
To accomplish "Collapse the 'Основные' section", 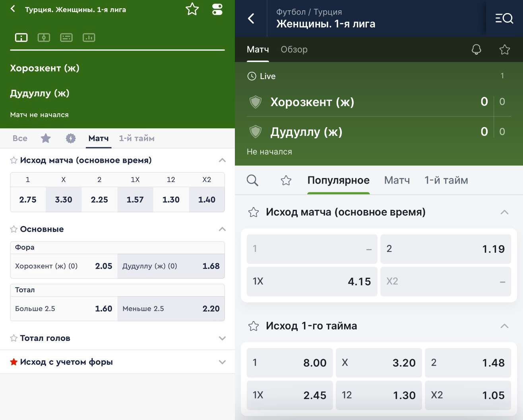I will pos(222,229).
